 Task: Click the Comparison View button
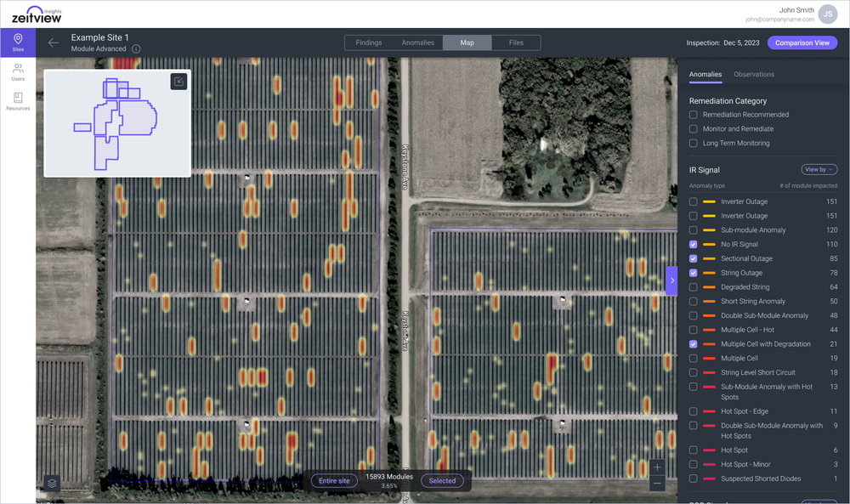point(802,42)
